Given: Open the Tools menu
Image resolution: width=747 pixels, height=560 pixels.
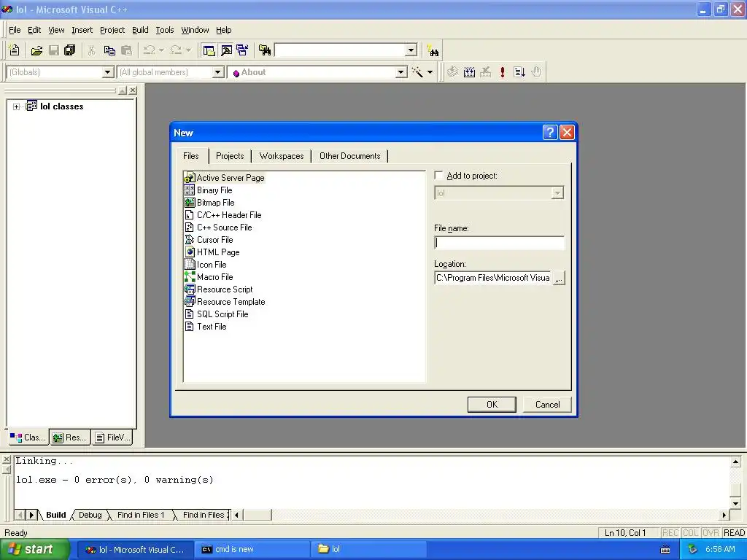Looking at the screenshot, I should 165,30.
